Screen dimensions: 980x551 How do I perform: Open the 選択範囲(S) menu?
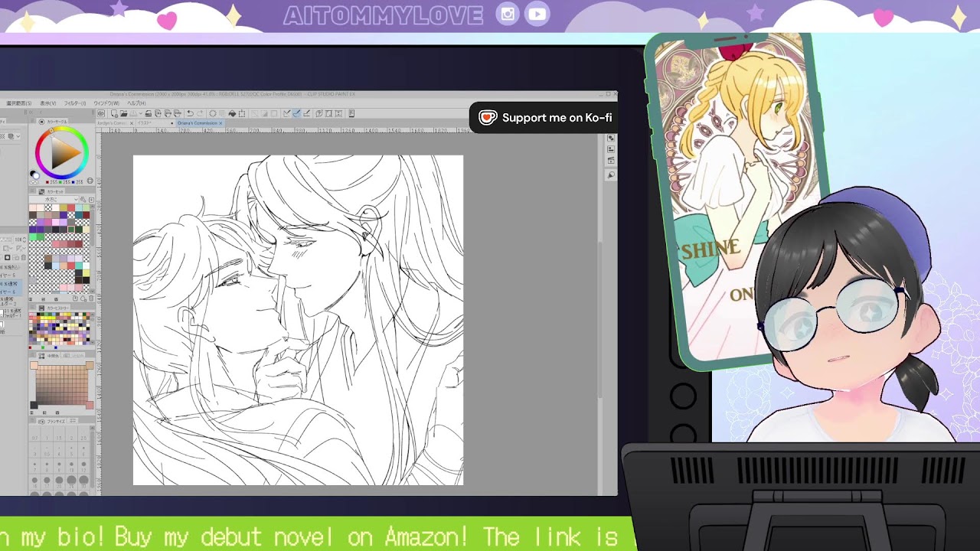[x=18, y=103]
